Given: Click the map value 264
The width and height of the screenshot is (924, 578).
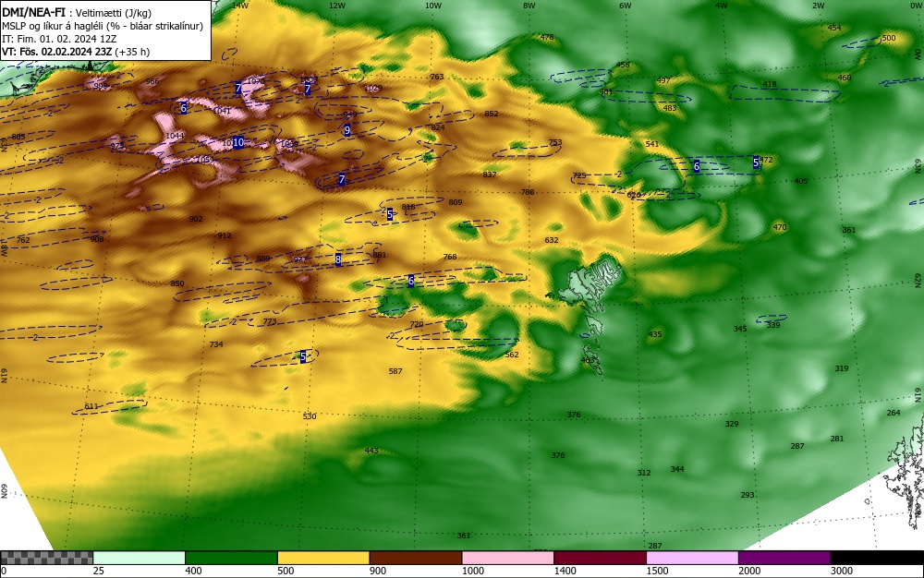Looking at the screenshot, I should point(894,413).
